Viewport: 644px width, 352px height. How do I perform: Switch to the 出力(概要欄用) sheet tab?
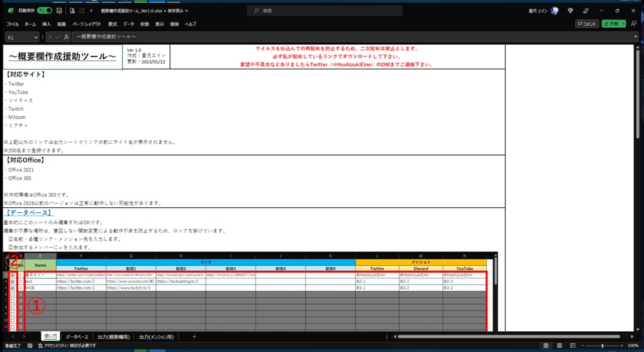114,337
